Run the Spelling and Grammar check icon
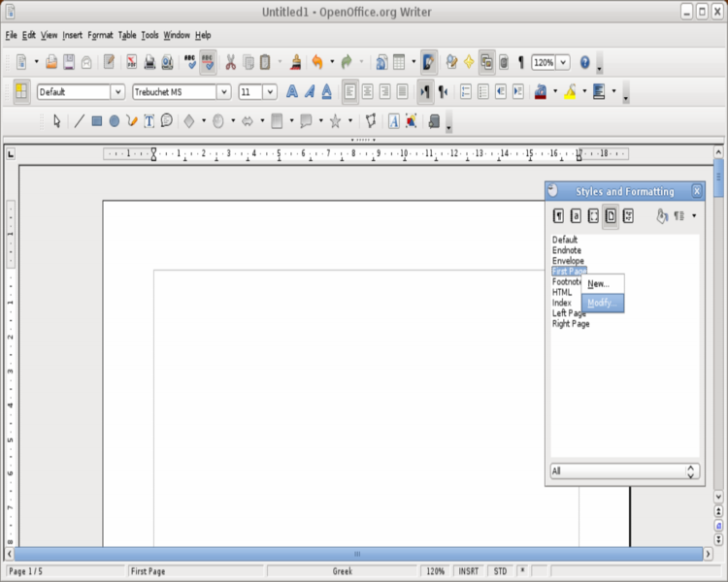The height and width of the screenshot is (582, 728). click(x=190, y=62)
